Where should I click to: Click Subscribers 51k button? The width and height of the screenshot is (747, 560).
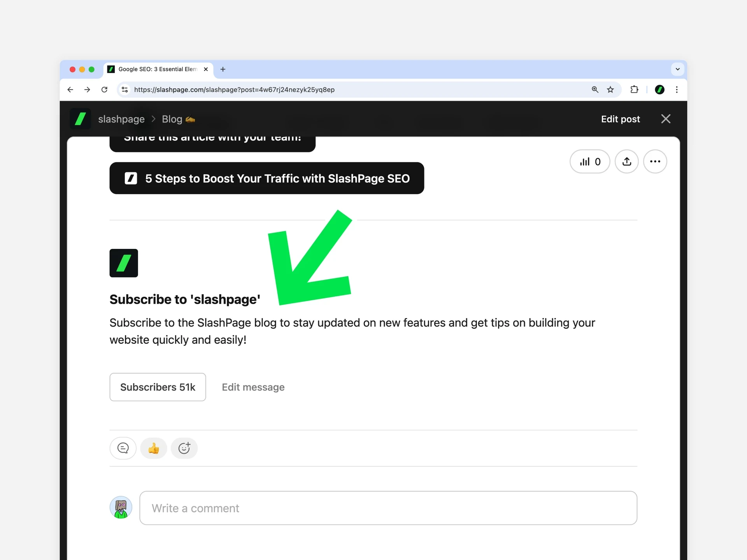click(158, 387)
